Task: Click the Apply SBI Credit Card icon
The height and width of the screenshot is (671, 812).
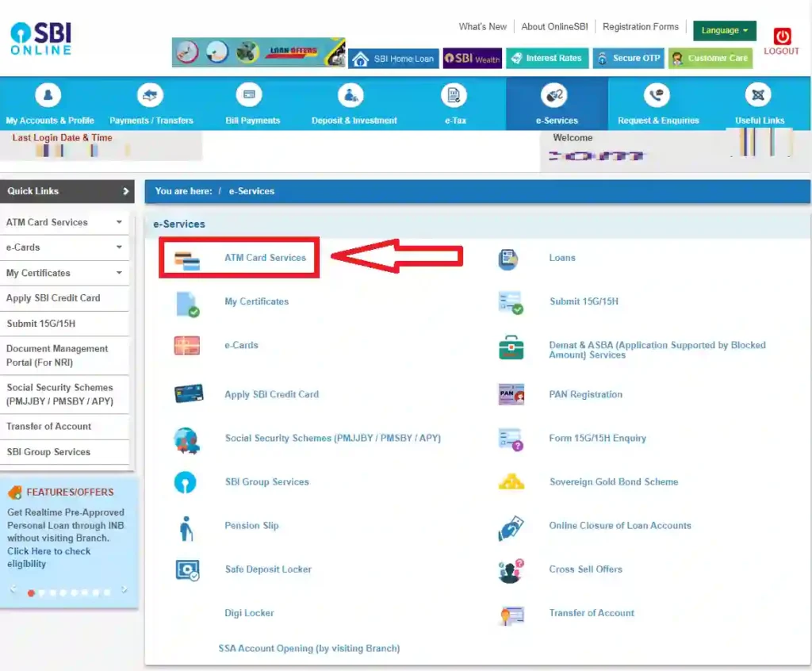Action: tap(189, 393)
